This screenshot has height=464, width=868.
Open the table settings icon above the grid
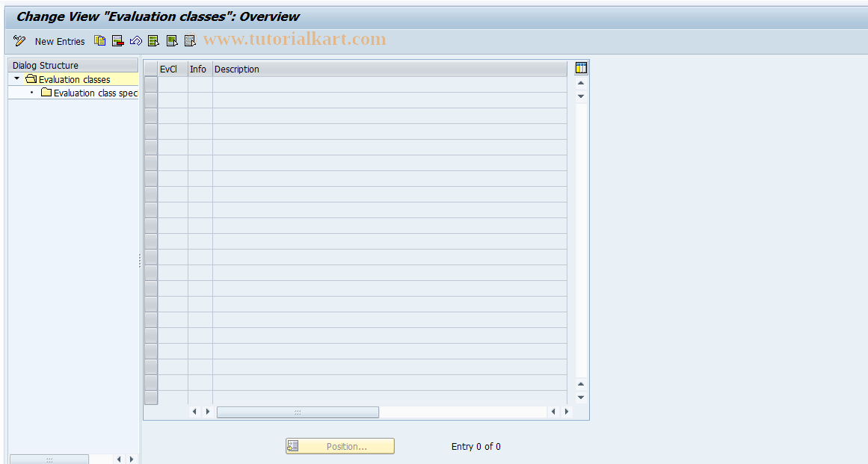581,68
